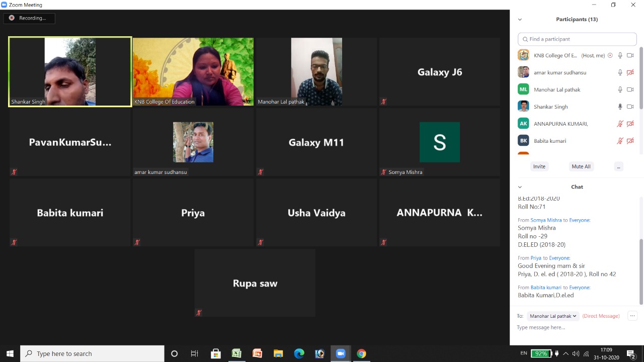Click recording indicator icon in host row

[x=610, y=55]
